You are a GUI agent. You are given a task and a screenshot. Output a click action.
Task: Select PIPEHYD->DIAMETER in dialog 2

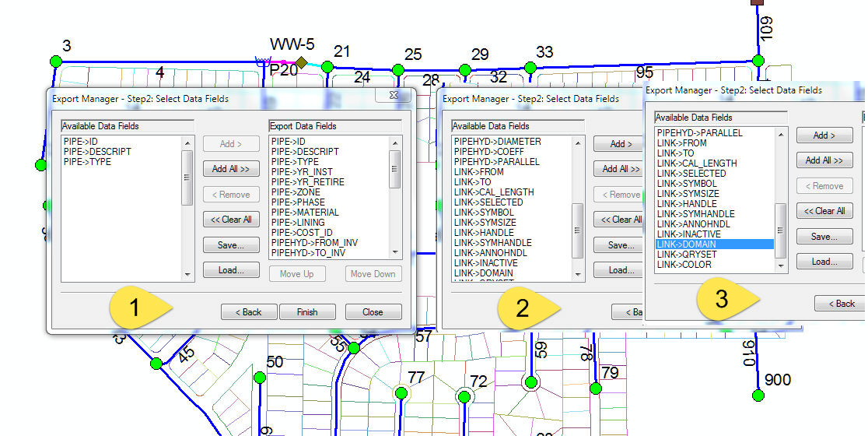tap(498, 141)
